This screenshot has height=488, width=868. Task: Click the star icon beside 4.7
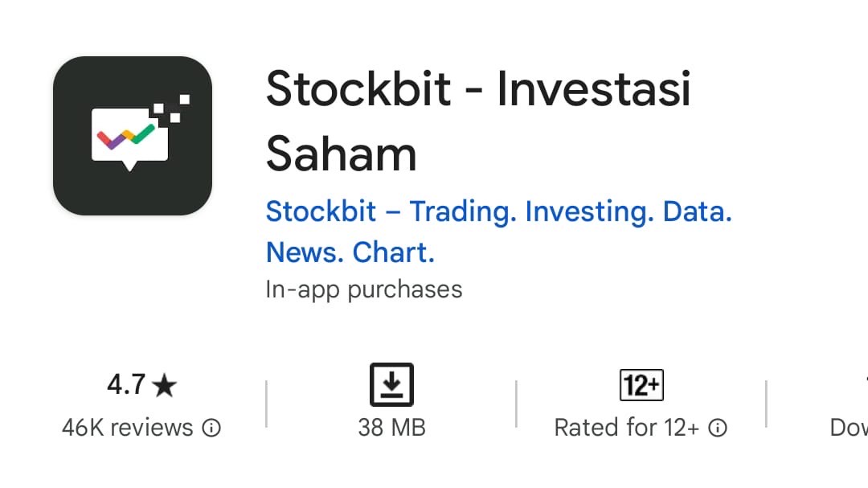click(x=165, y=386)
